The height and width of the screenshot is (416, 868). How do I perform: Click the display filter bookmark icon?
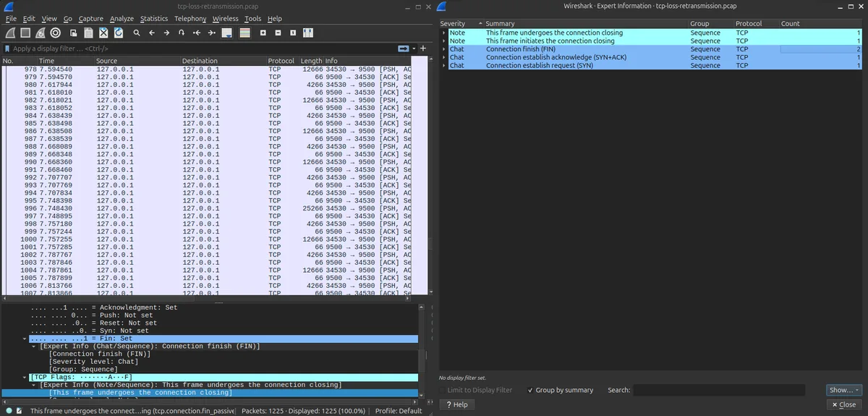pyautogui.click(x=7, y=48)
